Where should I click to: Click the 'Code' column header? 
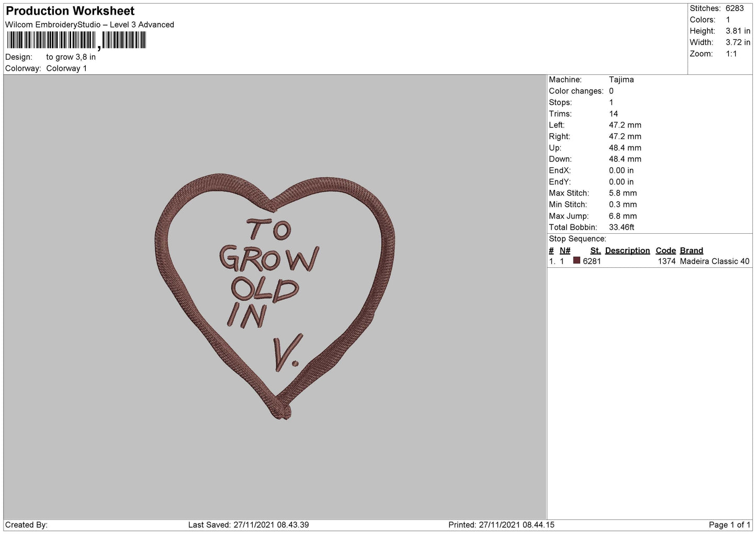(665, 251)
